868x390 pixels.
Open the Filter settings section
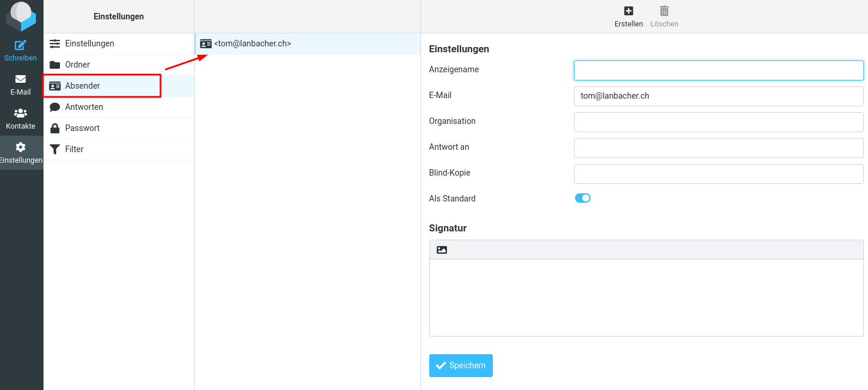[x=119, y=149]
